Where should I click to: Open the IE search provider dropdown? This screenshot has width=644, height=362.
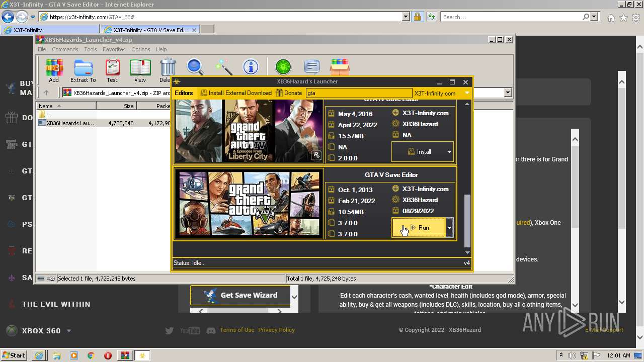click(595, 17)
